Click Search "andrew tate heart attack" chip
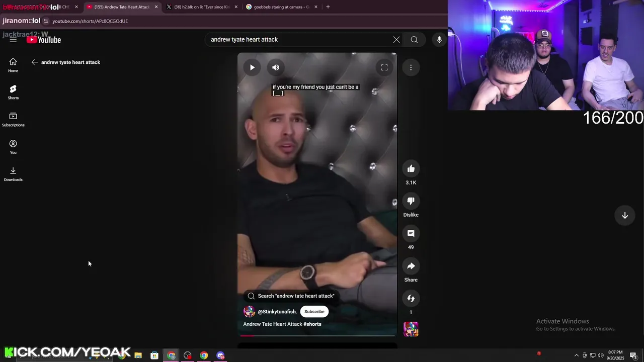The width and height of the screenshot is (644, 362). (291, 296)
